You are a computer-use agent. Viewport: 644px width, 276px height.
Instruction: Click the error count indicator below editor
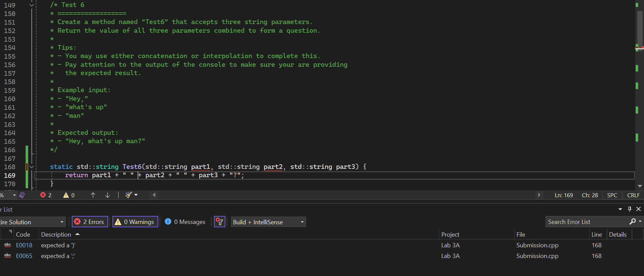click(46, 195)
